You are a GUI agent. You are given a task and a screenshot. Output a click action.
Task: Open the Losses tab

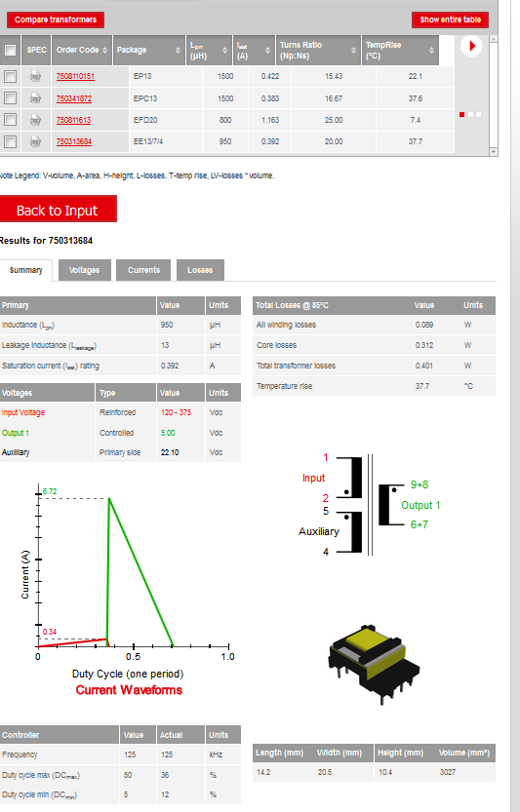[200, 270]
